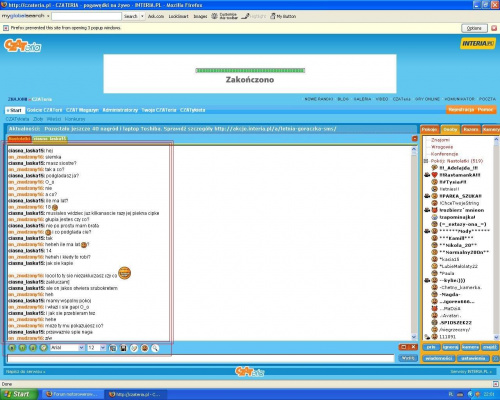The height and width of the screenshot is (400, 500).
Task: Select Wrogowie in the user tree
Action: 442,147
